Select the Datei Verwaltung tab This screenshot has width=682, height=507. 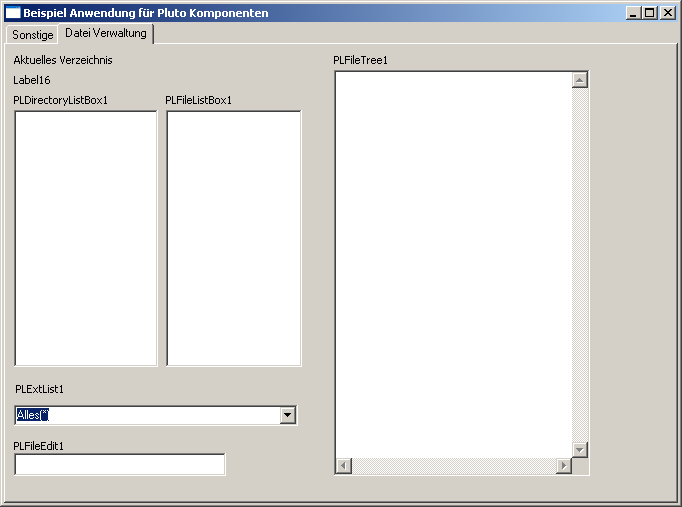pos(106,33)
